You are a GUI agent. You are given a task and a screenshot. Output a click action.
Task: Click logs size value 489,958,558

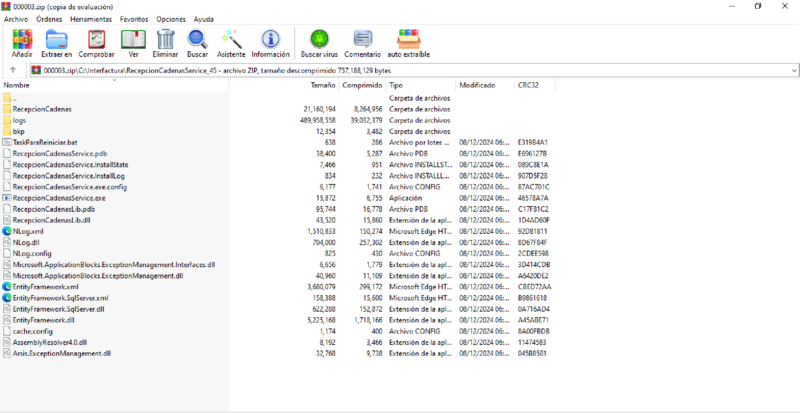(x=317, y=120)
